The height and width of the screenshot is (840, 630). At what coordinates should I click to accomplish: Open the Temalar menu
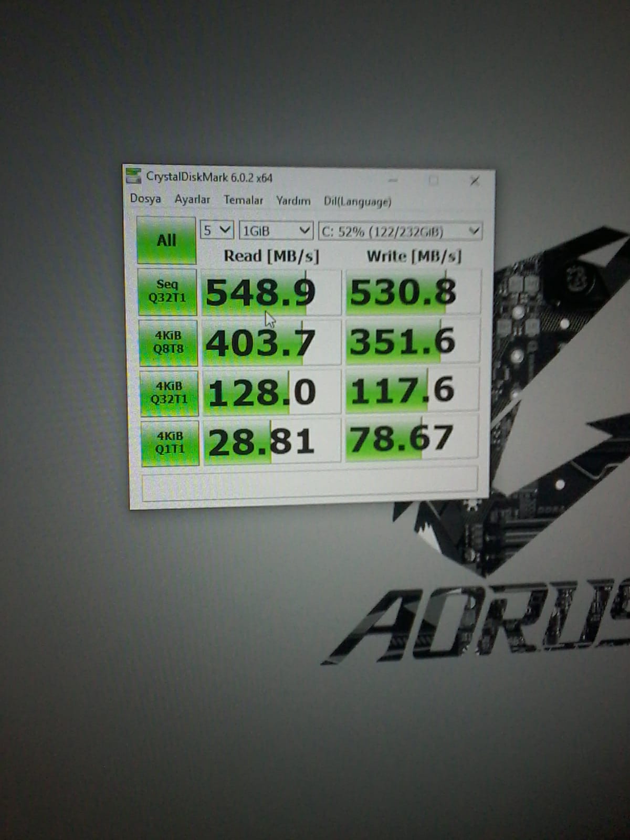point(243,200)
